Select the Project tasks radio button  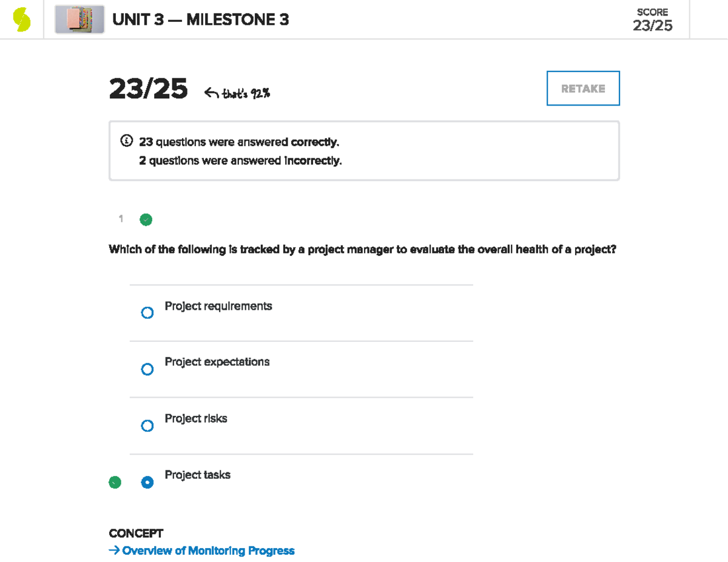(147, 482)
